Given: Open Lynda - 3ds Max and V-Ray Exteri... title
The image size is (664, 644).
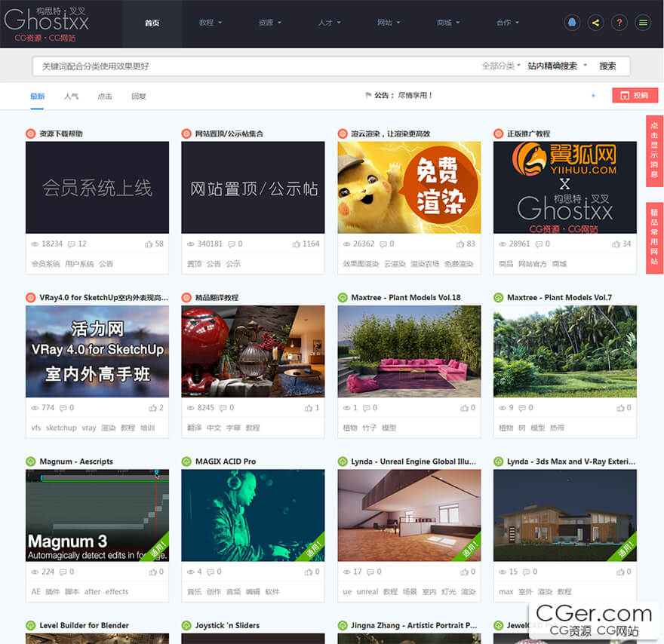Looking at the screenshot, I should click(571, 462).
